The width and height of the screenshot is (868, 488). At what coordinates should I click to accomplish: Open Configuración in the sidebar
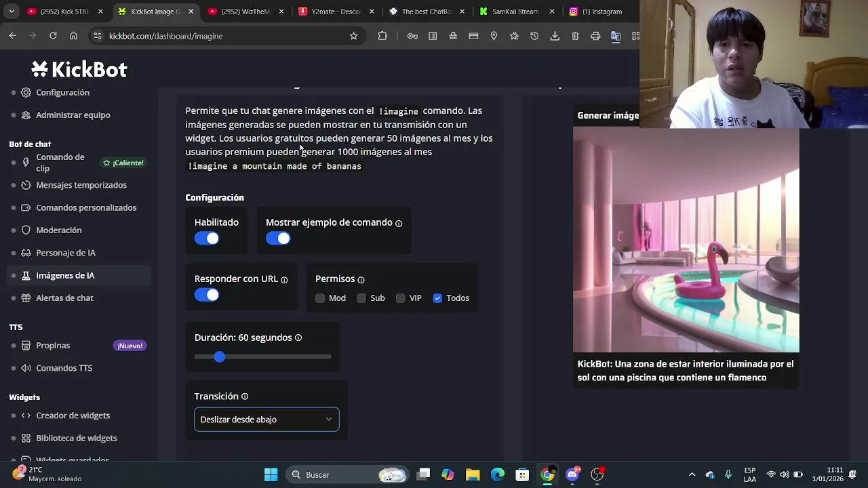(62, 92)
